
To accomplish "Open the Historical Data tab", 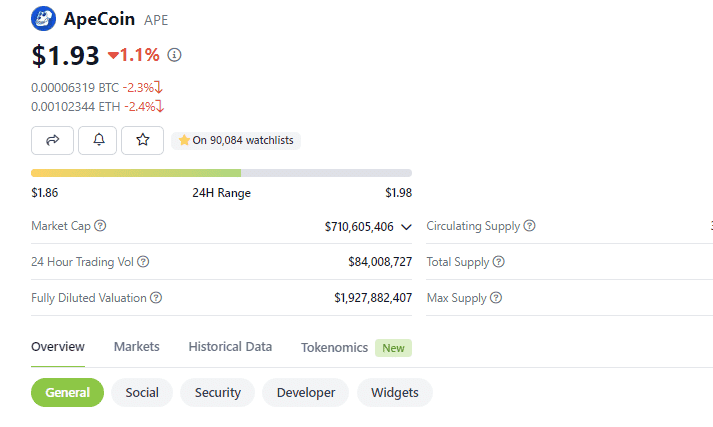I will pos(230,347).
